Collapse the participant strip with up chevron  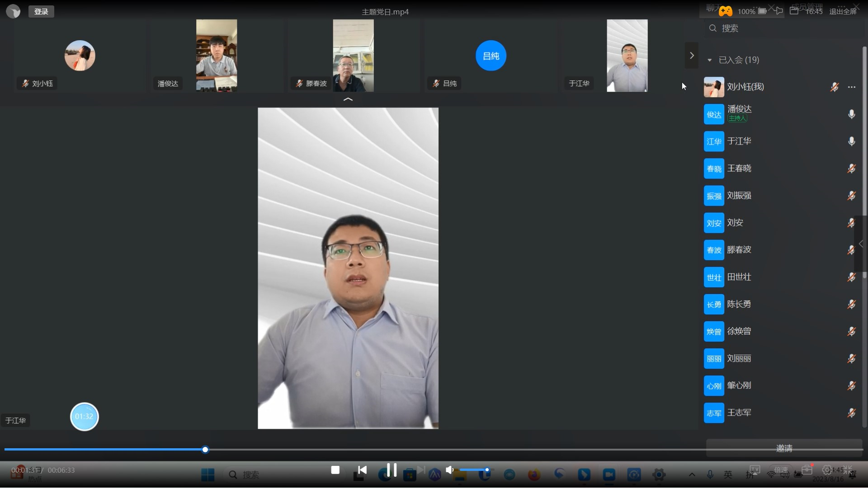pos(348,99)
